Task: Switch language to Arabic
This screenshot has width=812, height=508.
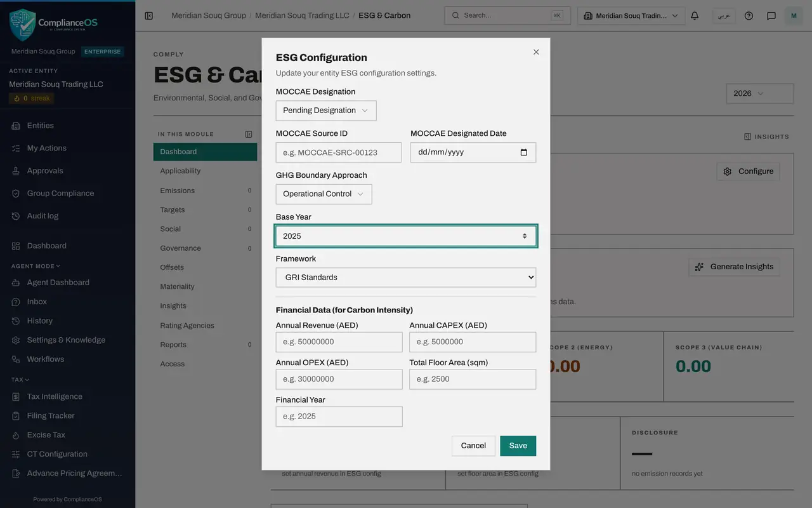Action: [x=723, y=15]
